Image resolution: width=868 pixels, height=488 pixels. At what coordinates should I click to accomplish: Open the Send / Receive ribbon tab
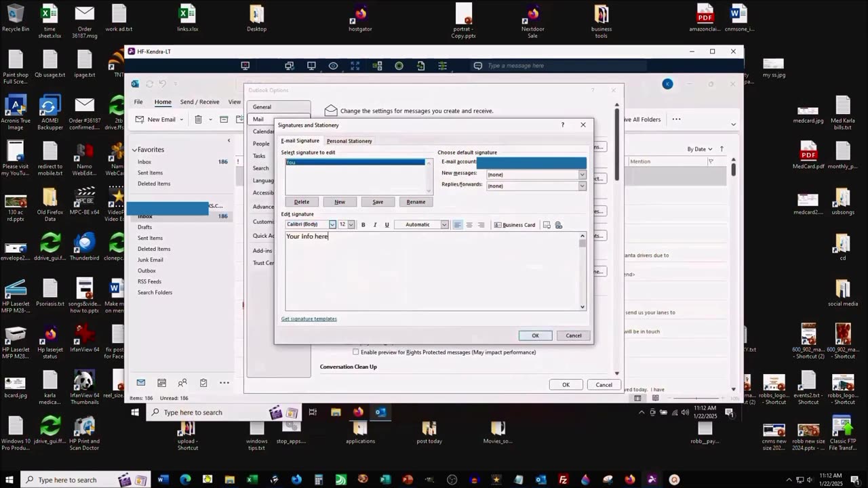click(199, 102)
